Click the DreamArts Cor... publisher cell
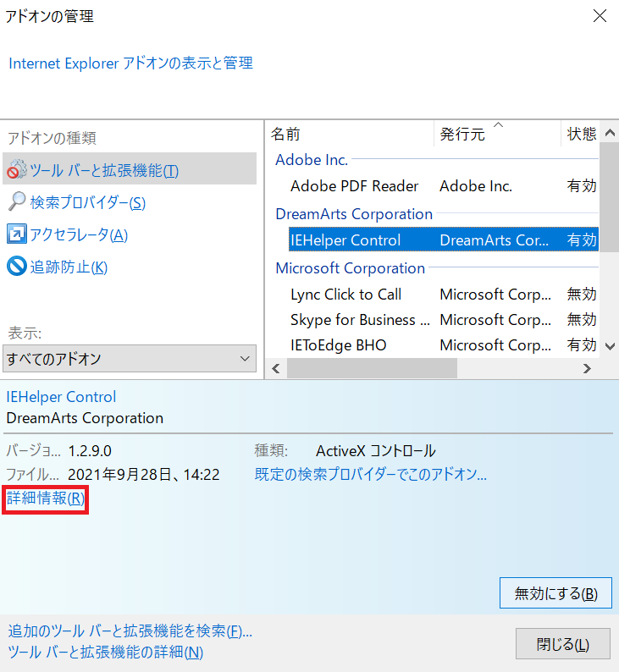This screenshot has height=672, width=619. click(495, 240)
